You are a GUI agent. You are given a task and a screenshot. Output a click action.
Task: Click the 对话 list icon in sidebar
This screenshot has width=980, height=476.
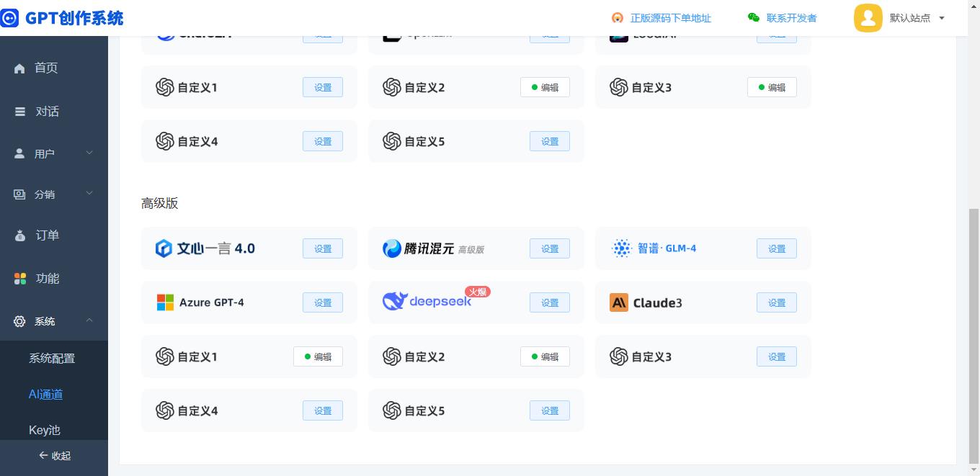(x=20, y=112)
